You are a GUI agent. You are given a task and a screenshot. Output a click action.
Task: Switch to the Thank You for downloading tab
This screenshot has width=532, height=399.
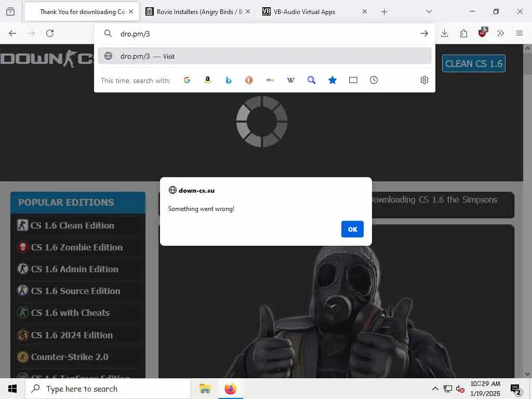[82, 12]
